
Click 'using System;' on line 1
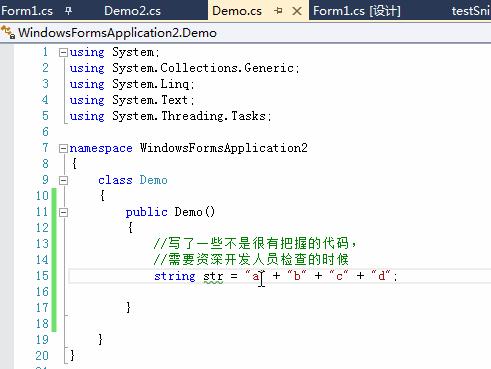coord(114,52)
